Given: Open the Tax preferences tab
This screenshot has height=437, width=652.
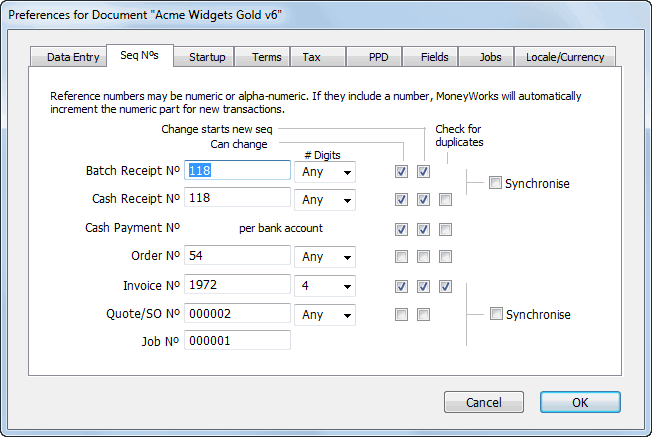Looking at the screenshot, I should click(318, 57).
